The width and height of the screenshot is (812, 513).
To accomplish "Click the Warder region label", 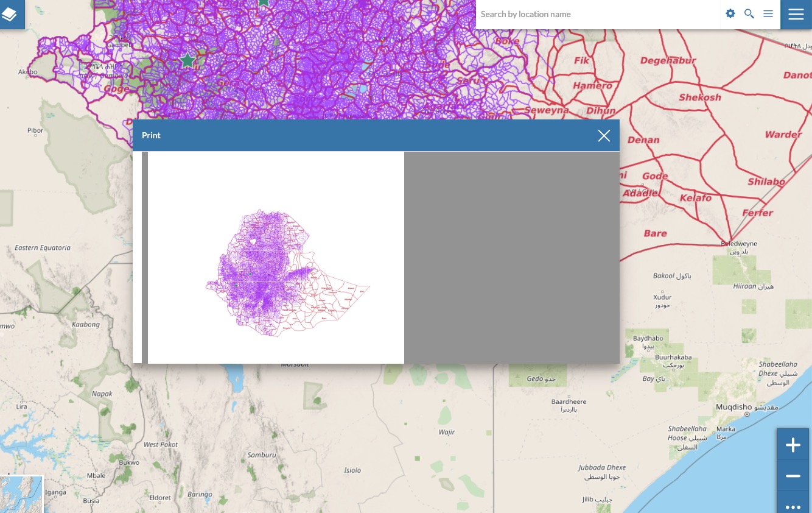I will [x=783, y=134].
